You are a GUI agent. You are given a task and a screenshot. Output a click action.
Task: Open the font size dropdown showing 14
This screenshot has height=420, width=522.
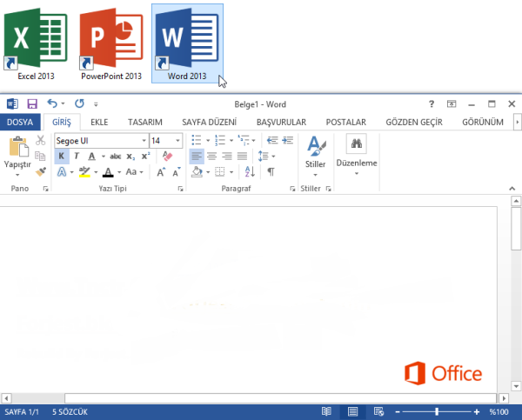(177, 141)
